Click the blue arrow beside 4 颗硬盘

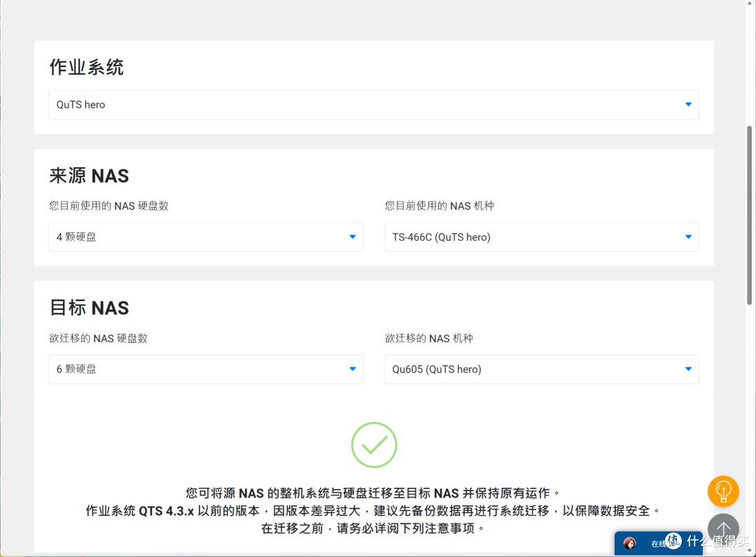pos(352,237)
